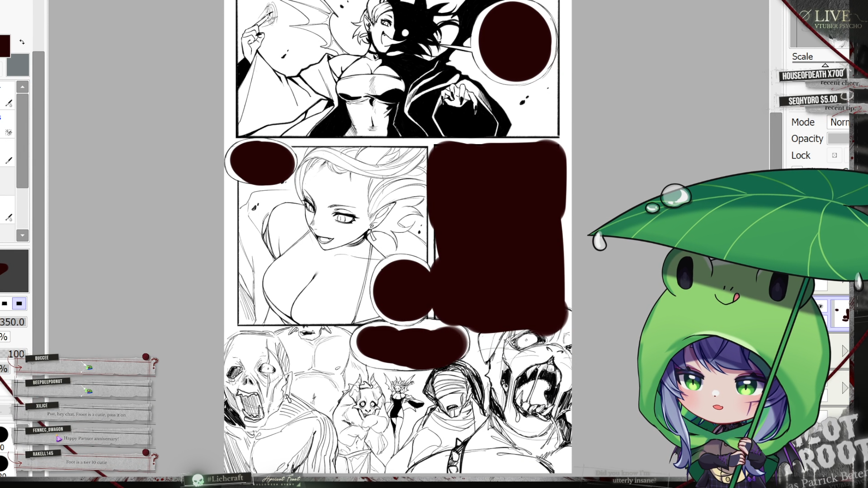Viewport: 868px width, 488px height.
Task: Select the bottom watercolor brush icon
Action: click(9, 217)
